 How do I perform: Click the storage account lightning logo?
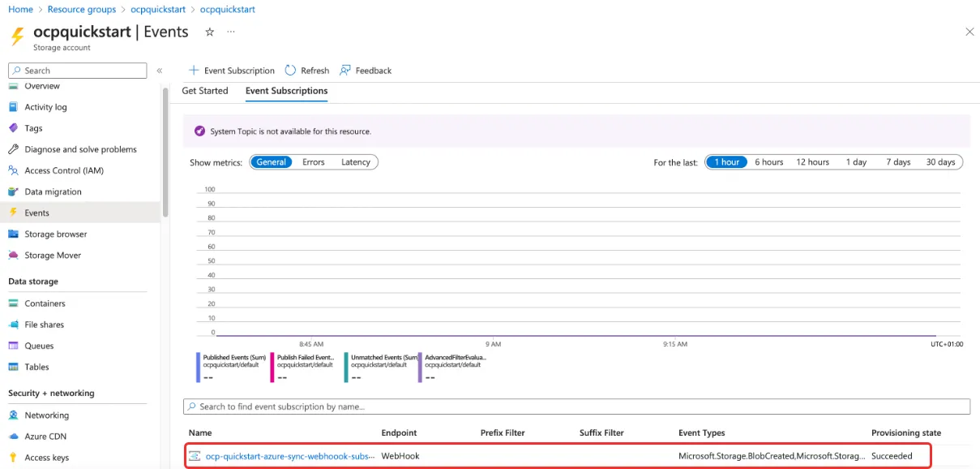tap(17, 37)
